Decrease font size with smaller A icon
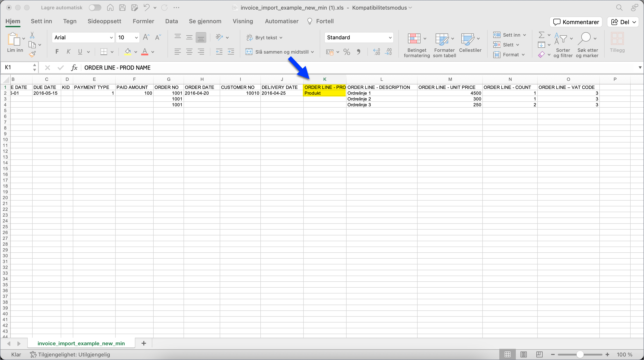 pos(158,38)
